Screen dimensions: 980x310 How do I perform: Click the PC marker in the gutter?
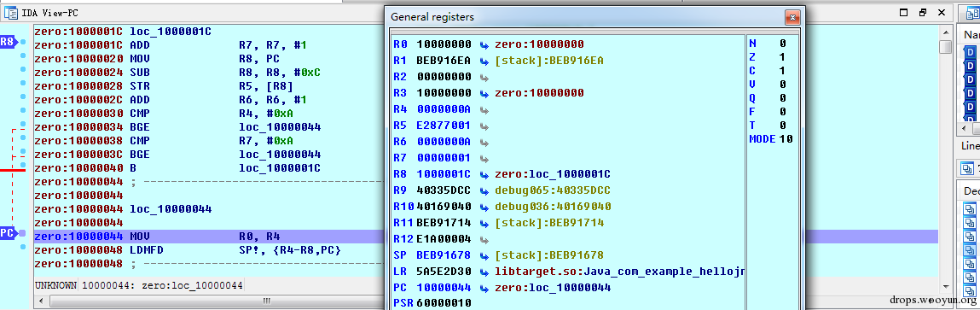pos(8,233)
